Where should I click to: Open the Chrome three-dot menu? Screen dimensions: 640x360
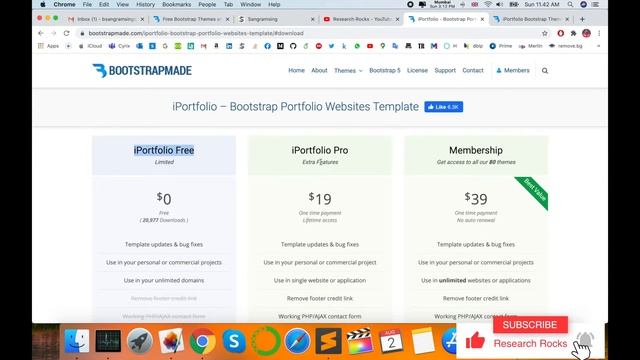[x=599, y=33]
